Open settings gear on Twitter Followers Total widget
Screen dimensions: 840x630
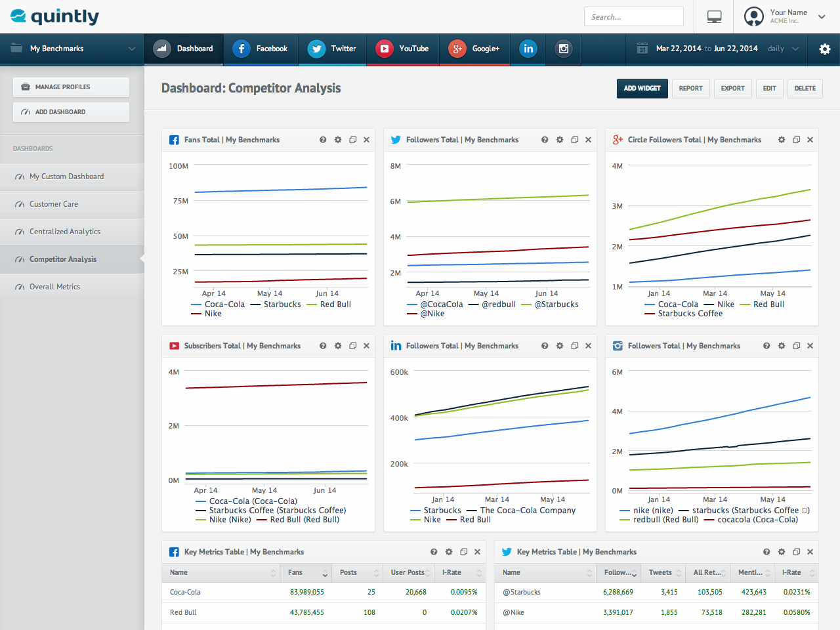click(560, 140)
